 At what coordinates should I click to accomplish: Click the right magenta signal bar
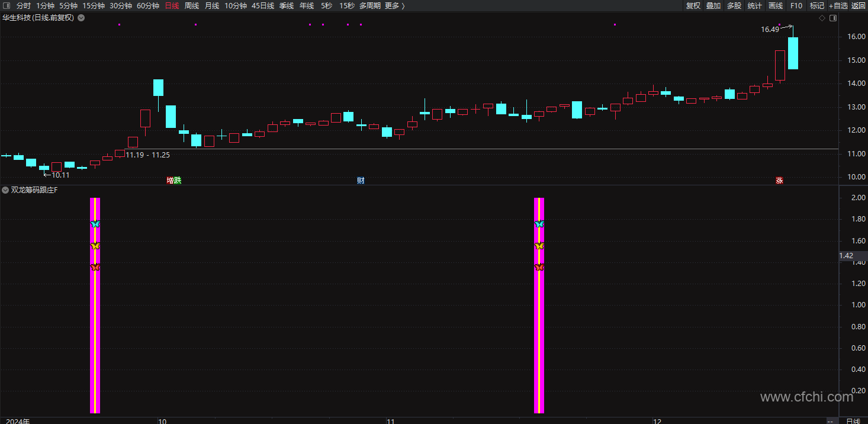[539, 305]
